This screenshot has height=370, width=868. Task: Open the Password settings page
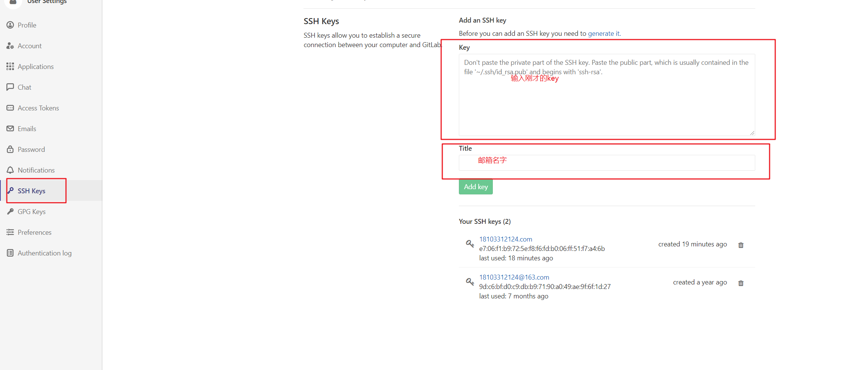point(31,149)
